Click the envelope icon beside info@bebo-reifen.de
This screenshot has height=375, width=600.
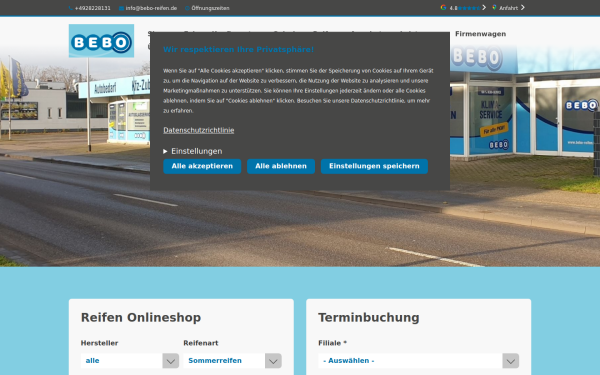(x=121, y=8)
